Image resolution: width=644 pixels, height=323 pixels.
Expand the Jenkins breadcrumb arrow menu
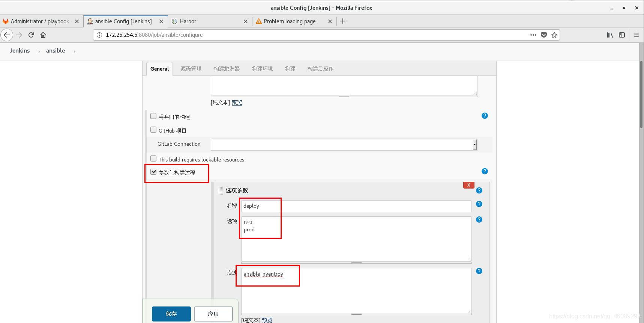tap(39, 51)
